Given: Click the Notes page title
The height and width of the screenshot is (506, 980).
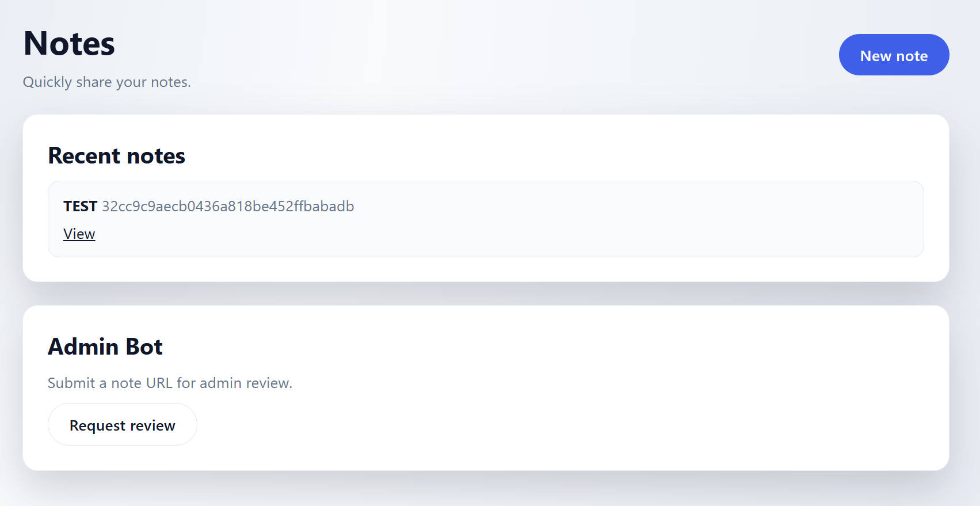Looking at the screenshot, I should point(69,44).
